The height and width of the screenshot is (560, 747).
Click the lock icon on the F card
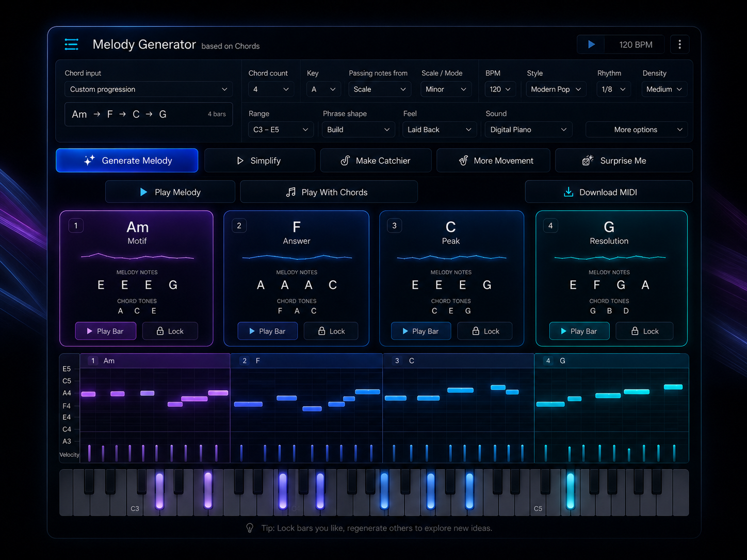[x=321, y=331]
